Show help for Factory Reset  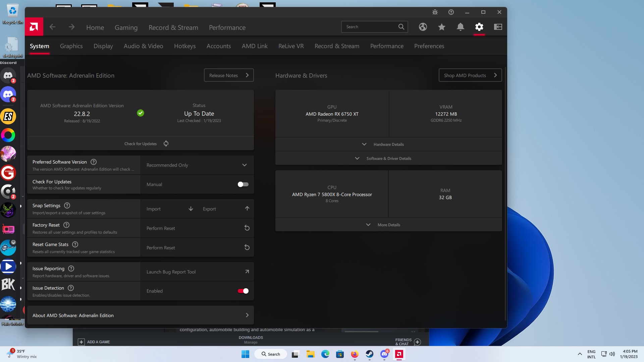66,225
